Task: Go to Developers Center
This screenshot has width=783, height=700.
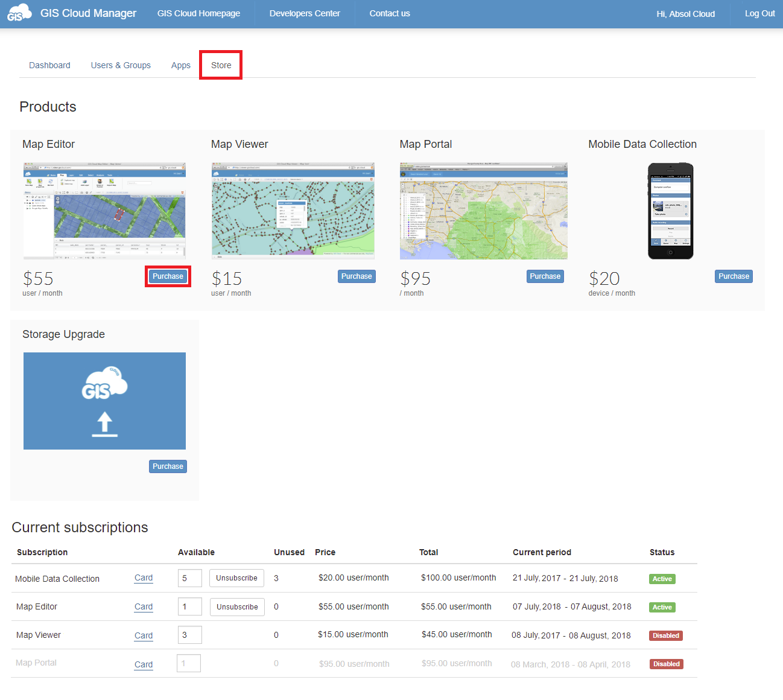Action: pyautogui.click(x=305, y=13)
